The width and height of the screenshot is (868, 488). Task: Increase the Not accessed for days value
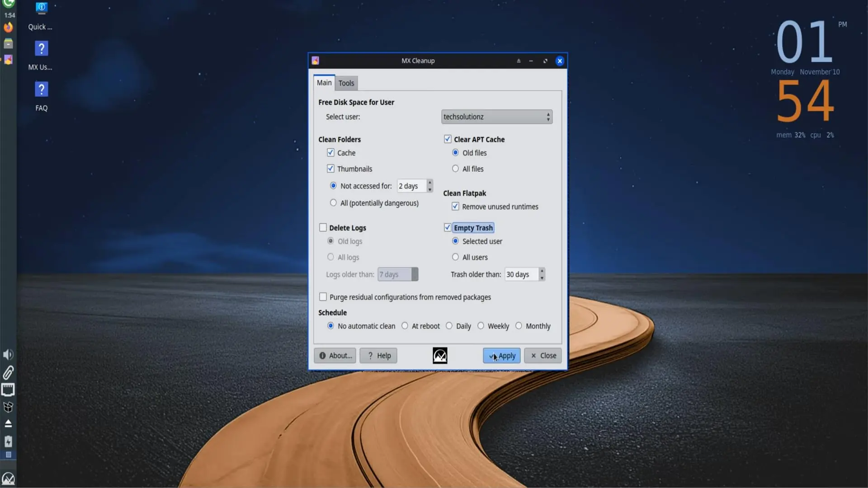429,183
